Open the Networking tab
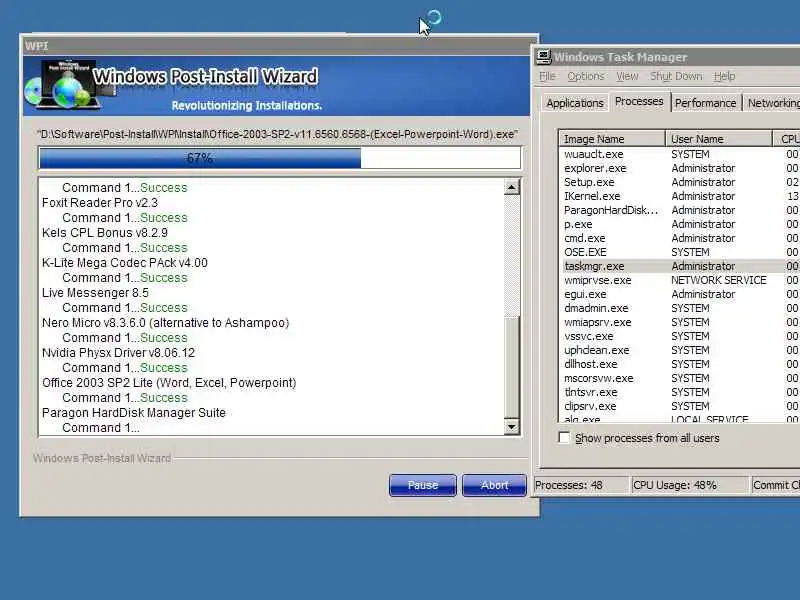 tap(771, 103)
